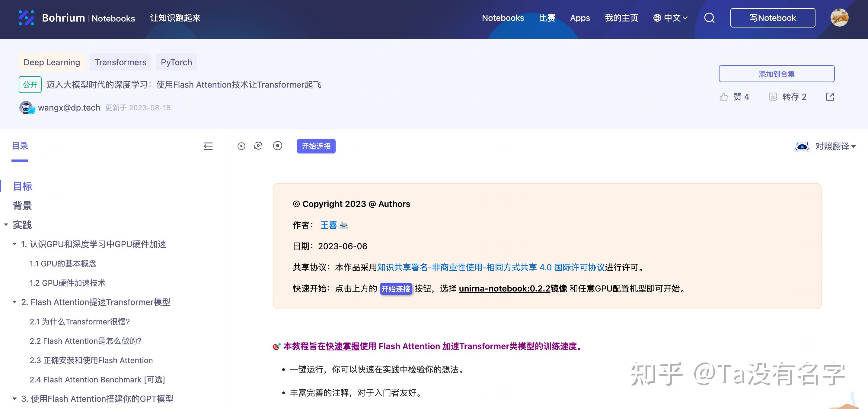Click the thumbs-up like icon

coord(723,97)
